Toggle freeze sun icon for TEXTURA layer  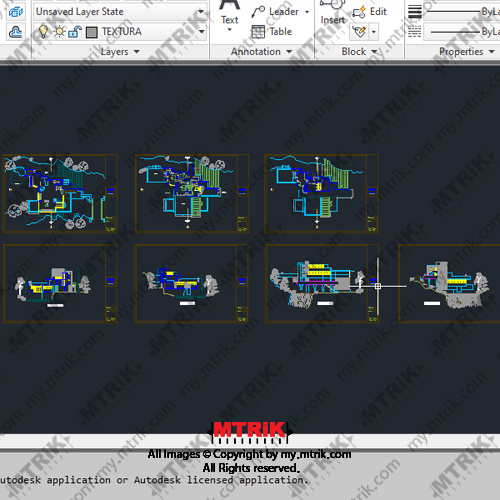60,32
